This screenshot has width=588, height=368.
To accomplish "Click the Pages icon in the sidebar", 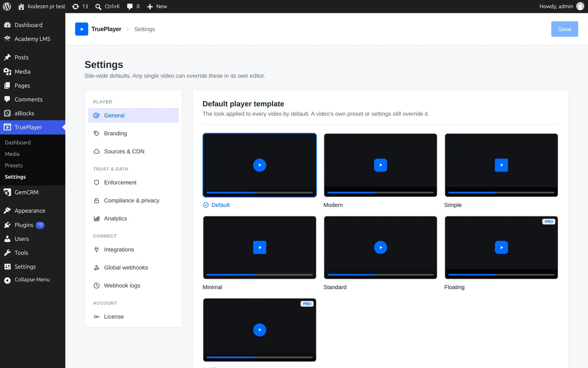I will tap(7, 86).
